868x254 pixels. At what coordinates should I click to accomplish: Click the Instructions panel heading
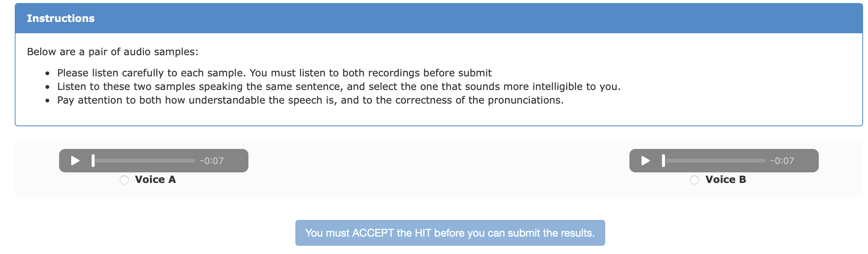click(61, 19)
